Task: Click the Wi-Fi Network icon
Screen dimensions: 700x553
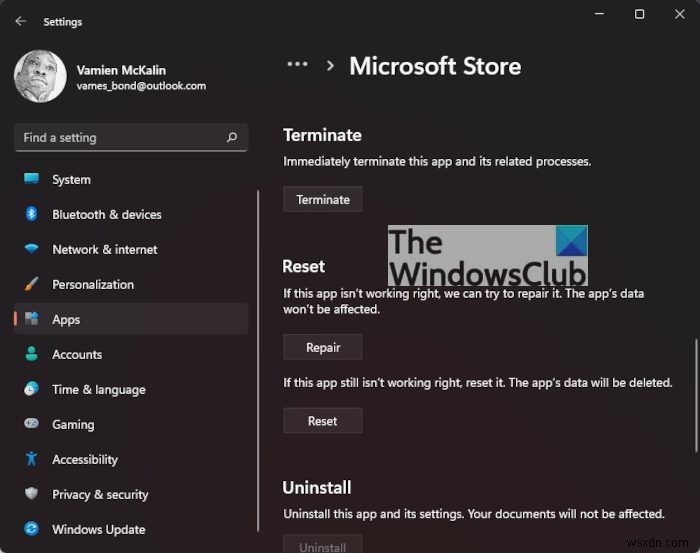Action: tap(31, 248)
